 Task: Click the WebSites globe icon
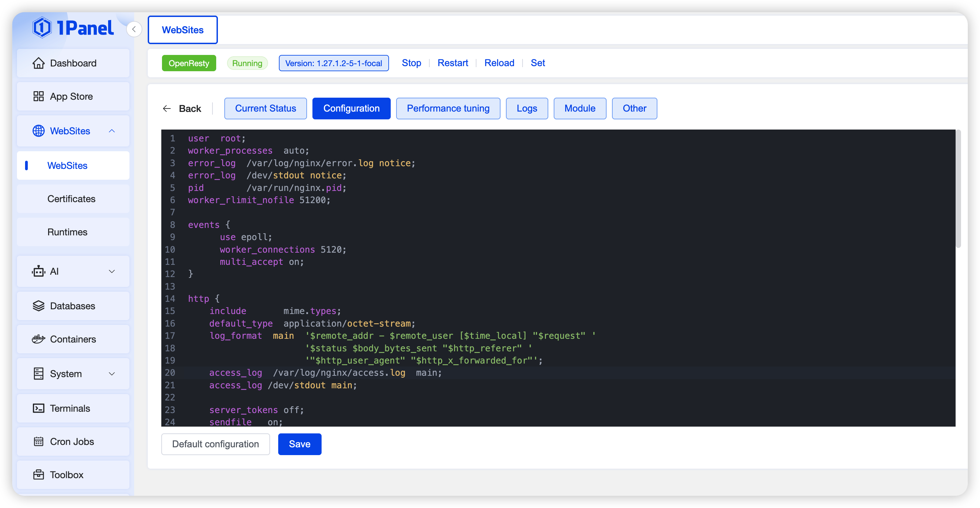pos(38,131)
